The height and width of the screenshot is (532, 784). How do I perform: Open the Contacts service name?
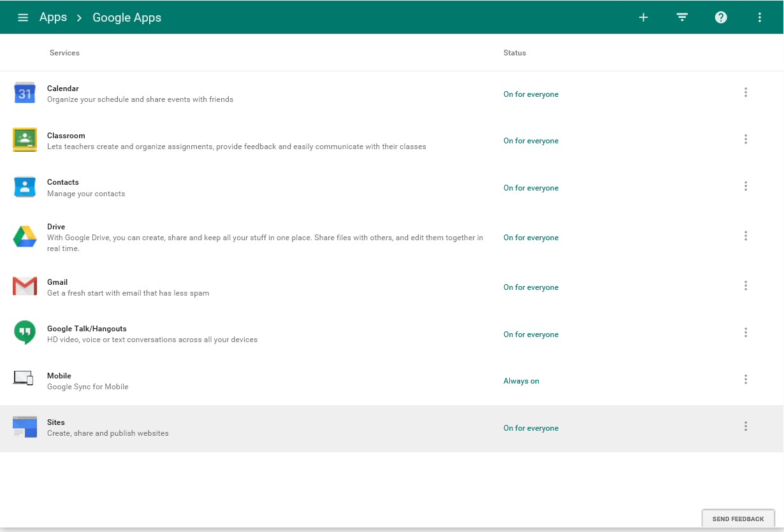(63, 182)
